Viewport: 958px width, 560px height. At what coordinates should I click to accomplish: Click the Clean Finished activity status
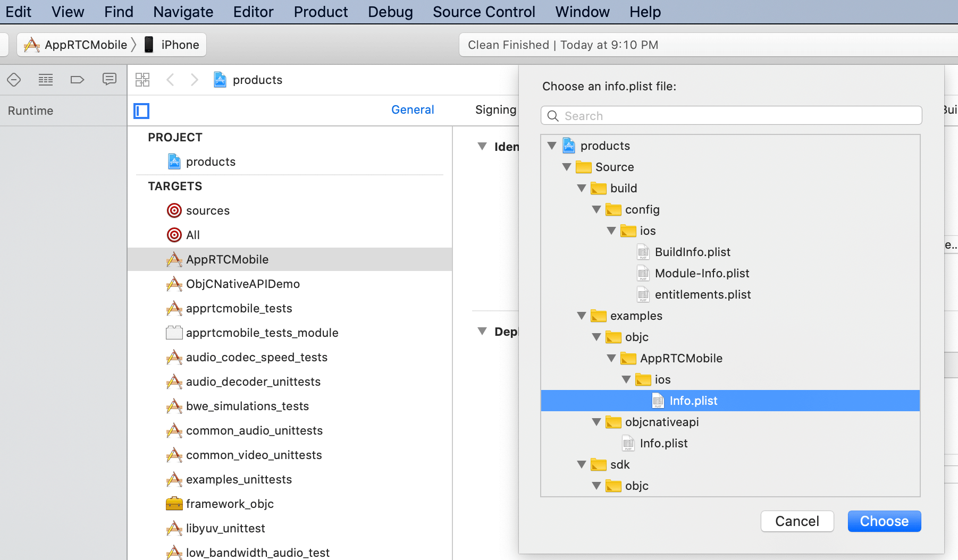coord(563,45)
